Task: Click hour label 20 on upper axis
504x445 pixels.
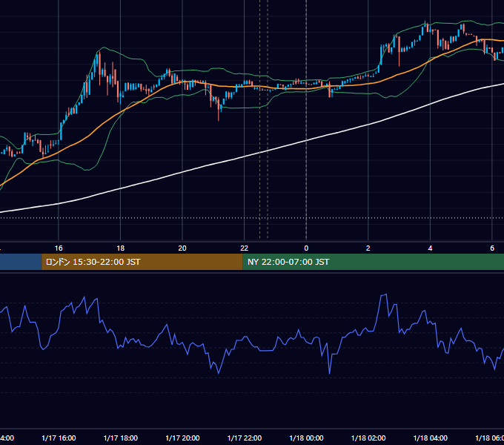Action: click(182, 248)
